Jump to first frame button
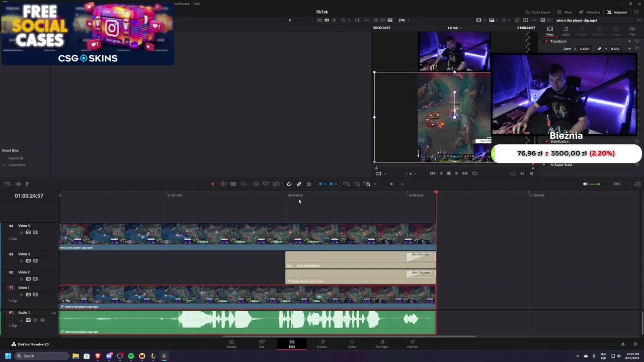Screen dimensions: 644x362 432,173
